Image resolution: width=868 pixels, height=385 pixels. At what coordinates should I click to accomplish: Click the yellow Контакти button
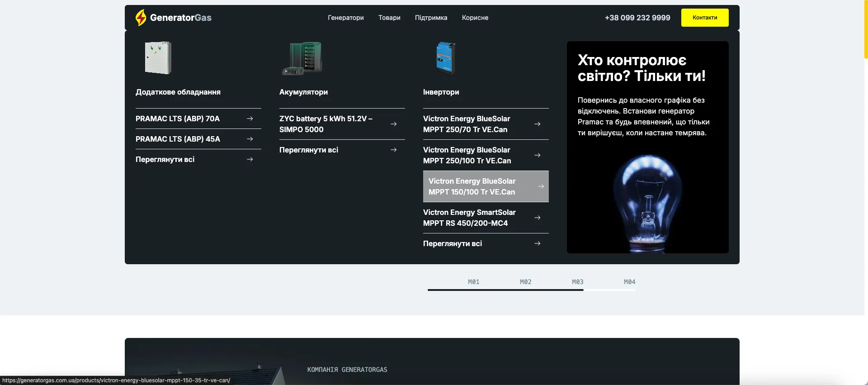[705, 18]
